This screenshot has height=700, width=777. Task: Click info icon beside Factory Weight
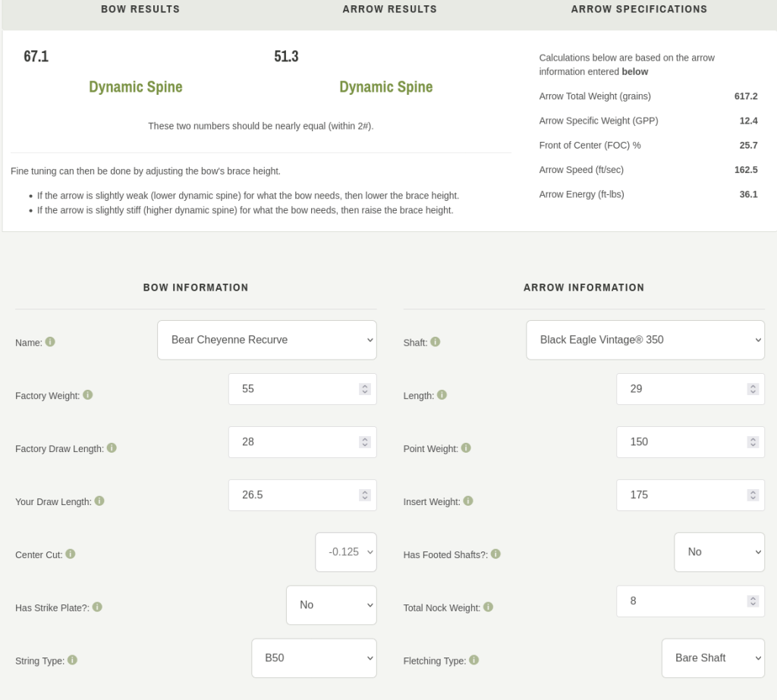pyautogui.click(x=87, y=395)
